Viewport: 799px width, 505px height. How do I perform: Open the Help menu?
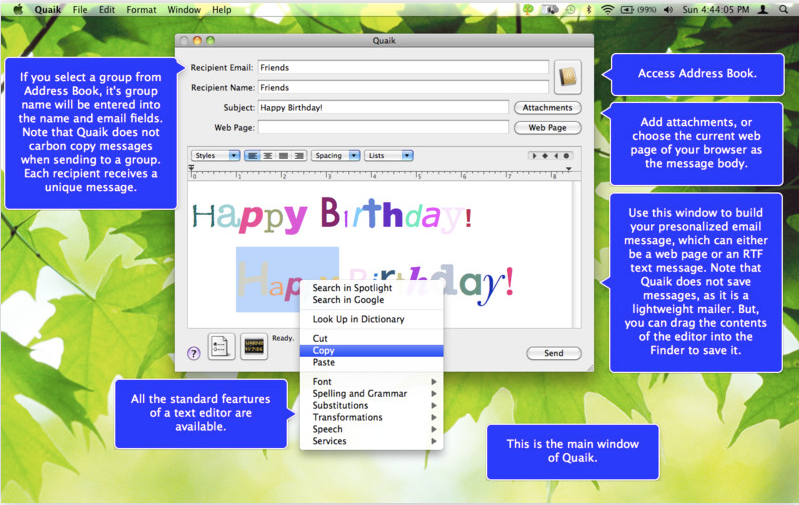pos(222,10)
